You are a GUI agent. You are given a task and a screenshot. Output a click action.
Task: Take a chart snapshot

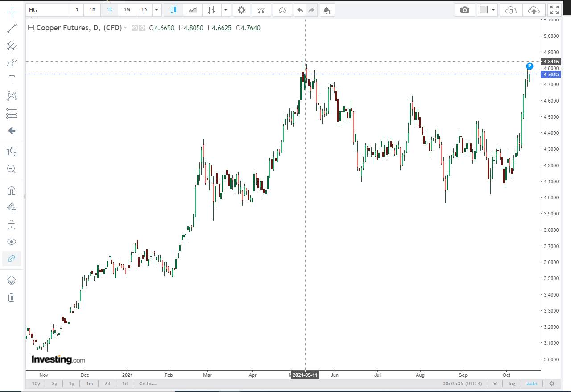(464, 9)
